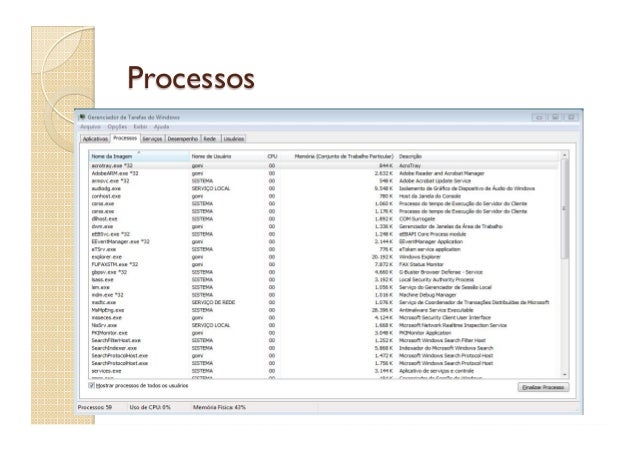Viewport: 638px width, 451px height.
Task: Select the lsm.exe process
Action: [x=324, y=287]
